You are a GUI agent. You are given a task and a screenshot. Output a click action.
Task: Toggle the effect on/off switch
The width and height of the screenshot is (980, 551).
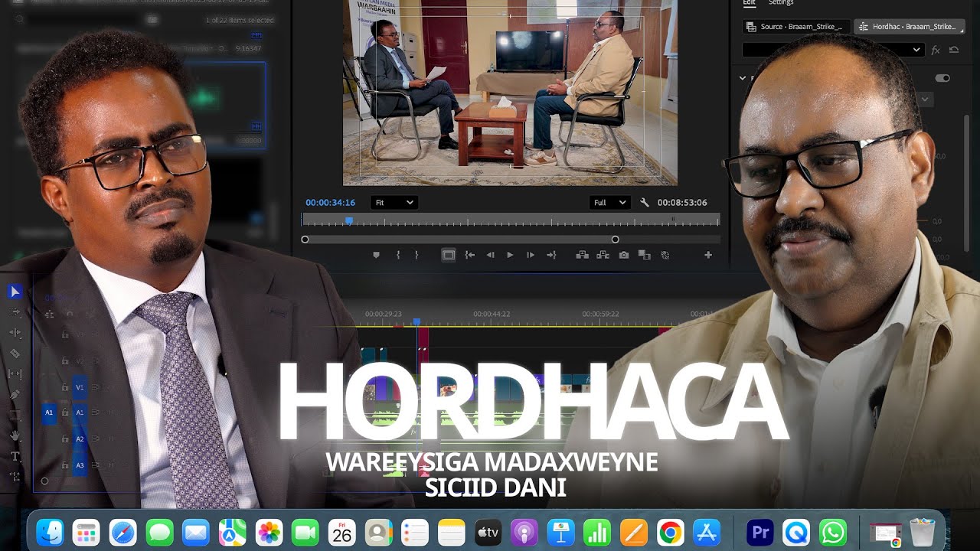point(942,78)
